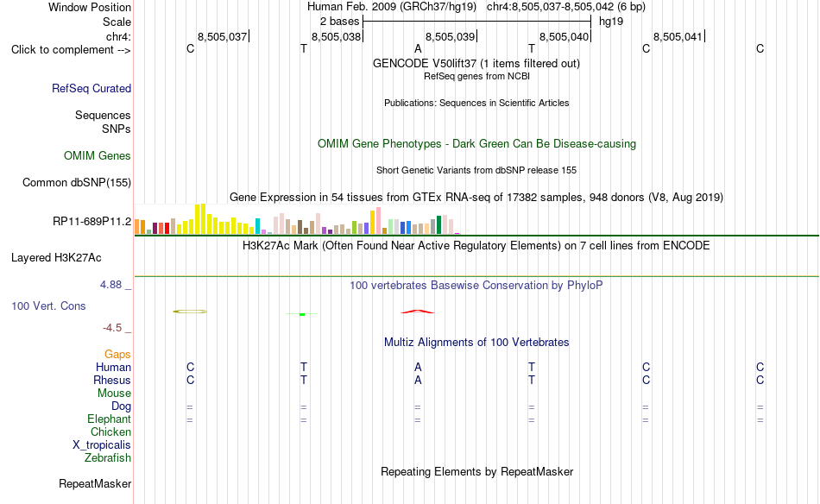Viewport: 820px width, 504px height.
Task: Click Repeating Elements by RepeatMasker title
Action: [476, 471]
